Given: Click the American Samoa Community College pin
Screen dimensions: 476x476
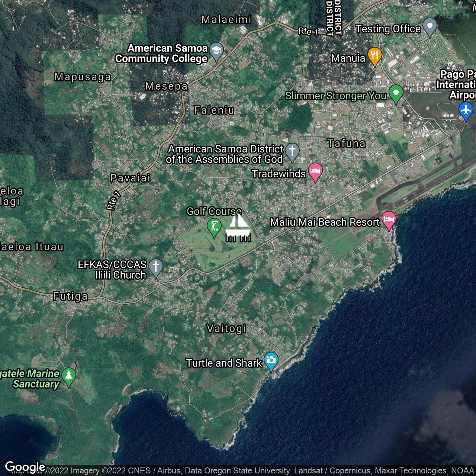Looking at the screenshot, I should pos(216,51).
